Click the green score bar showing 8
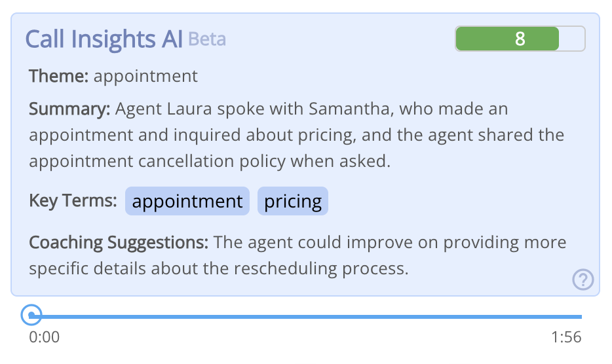 tap(507, 39)
